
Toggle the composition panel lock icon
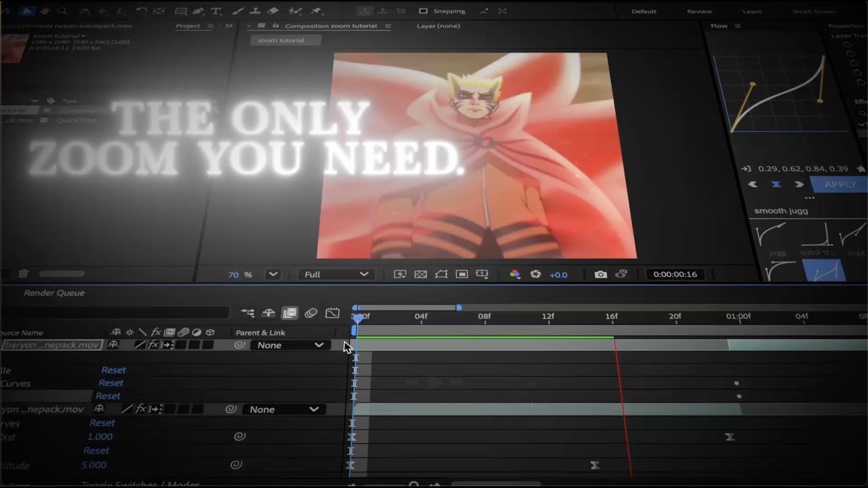[x=275, y=26]
